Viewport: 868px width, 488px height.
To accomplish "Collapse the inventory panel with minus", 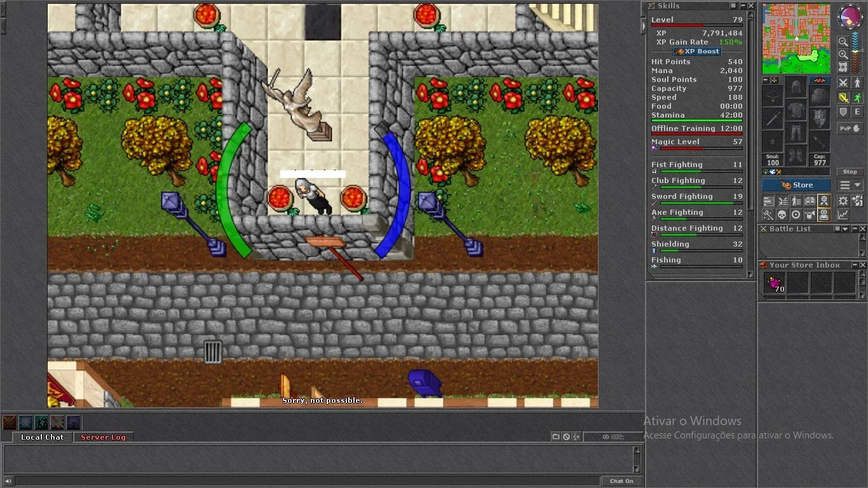I will click(765, 80).
